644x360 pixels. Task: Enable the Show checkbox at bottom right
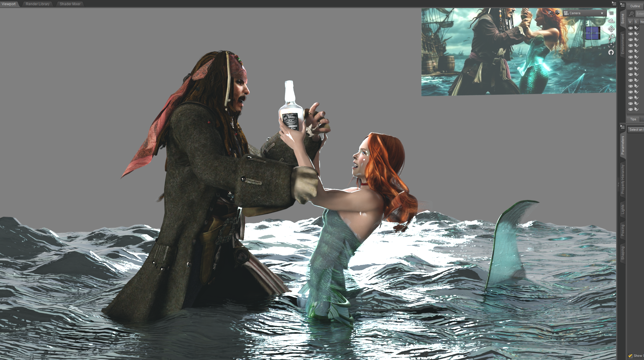(x=630, y=356)
